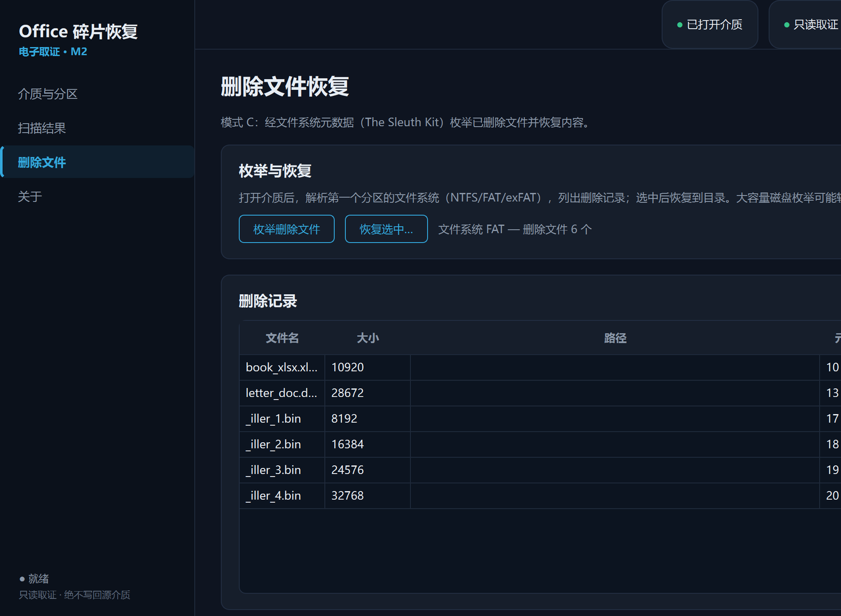Select the 删除文件 sidebar item
Viewport: 841px width, 616px height.
97,162
